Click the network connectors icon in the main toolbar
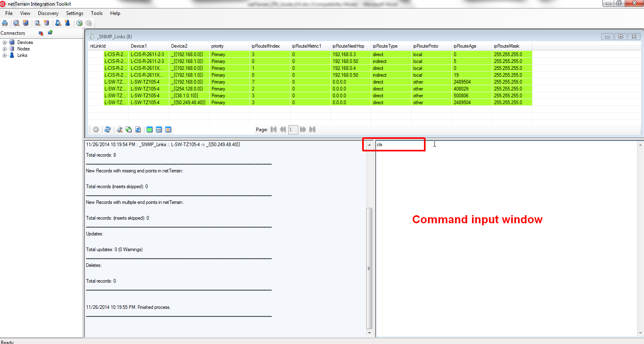Image resolution: width=644 pixels, height=344 pixels. (x=5, y=23)
